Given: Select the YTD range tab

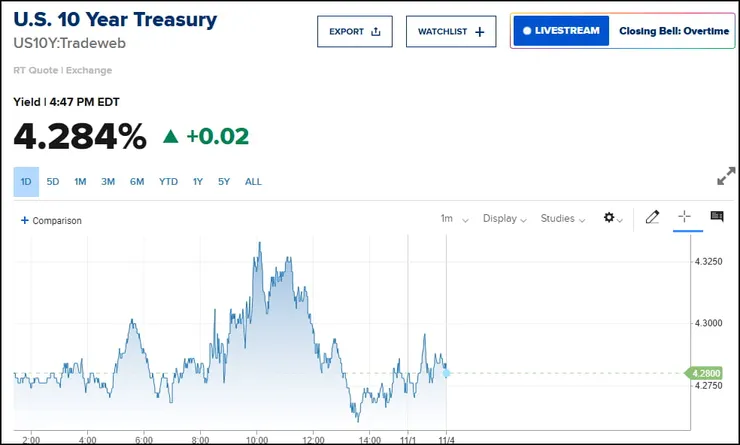Looking at the screenshot, I should click(x=168, y=182).
